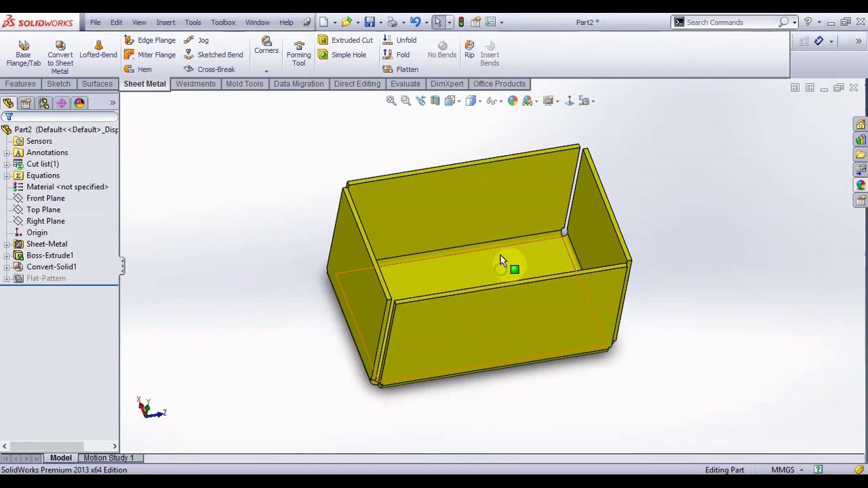Image resolution: width=868 pixels, height=488 pixels.
Task: Choose the Edge Flange tool
Action: tap(150, 40)
